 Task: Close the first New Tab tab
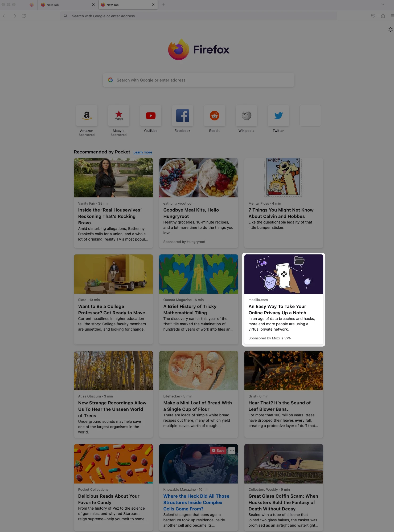[x=93, y=5]
